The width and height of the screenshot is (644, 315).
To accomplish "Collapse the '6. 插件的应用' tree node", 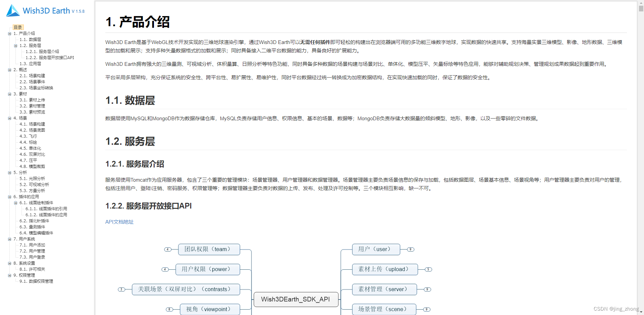I will click(x=10, y=197).
